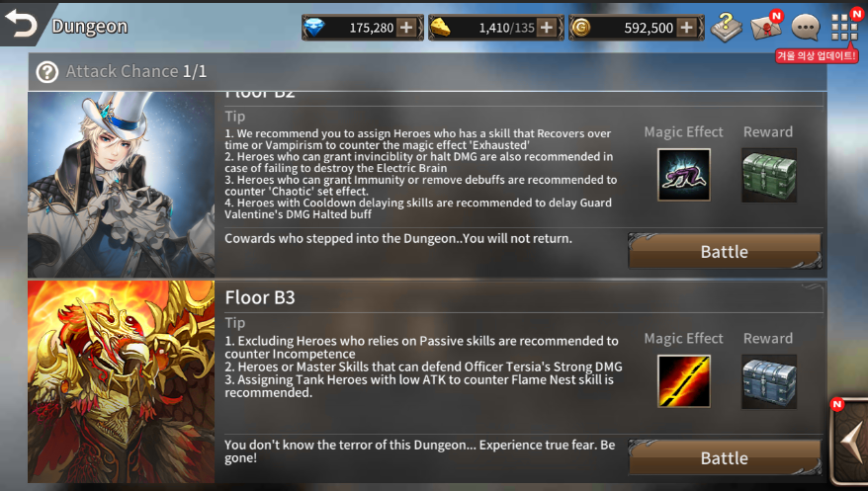Open the chat speech bubble
This screenshot has height=491, width=868.
tap(806, 27)
